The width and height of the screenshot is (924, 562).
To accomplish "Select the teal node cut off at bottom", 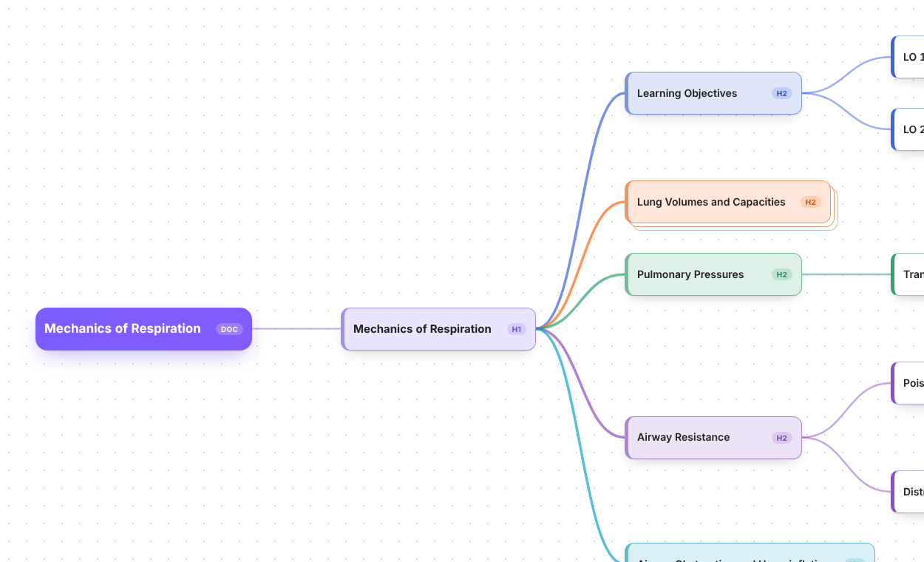I will [x=750, y=553].
